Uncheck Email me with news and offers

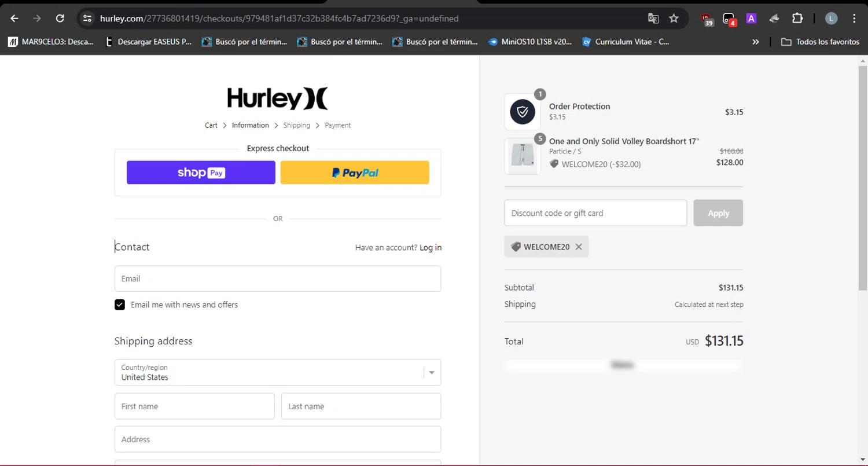(x=120, y=304)
